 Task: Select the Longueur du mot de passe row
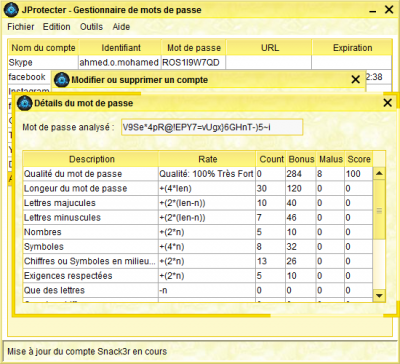198,188
